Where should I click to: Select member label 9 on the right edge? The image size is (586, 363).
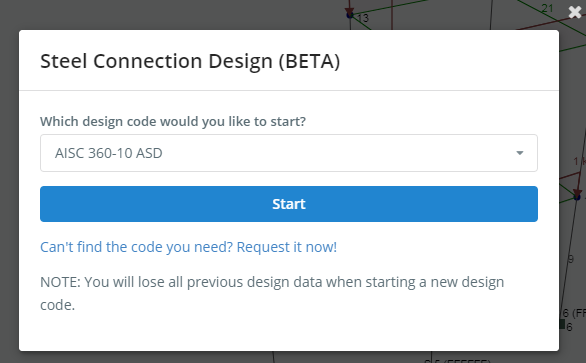point(571,259)
